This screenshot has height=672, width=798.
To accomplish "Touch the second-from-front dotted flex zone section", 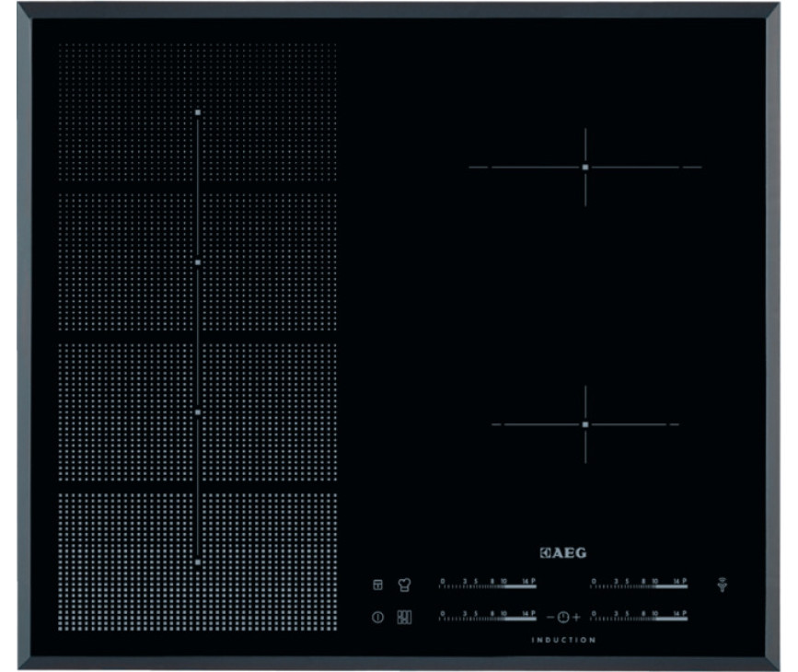I will pos(198,412).
